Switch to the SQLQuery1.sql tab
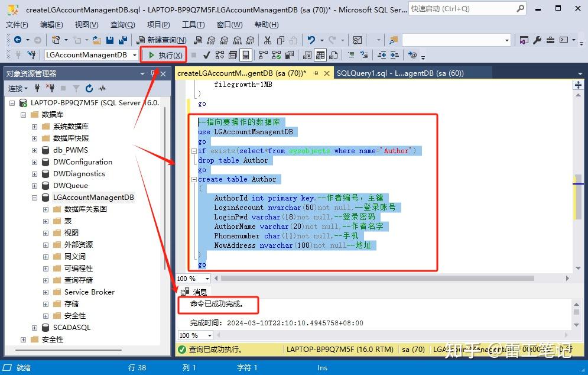Viewport: 588px width, 375px height. coord(400,73)
